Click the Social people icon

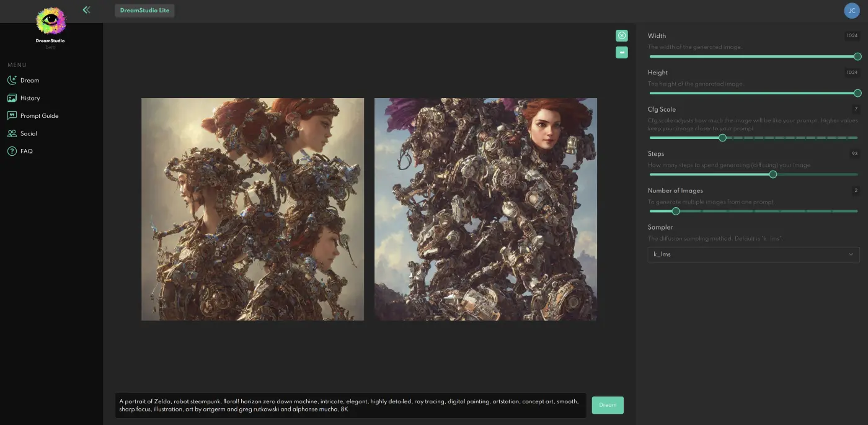pyautogui.click(x=12, y=133)
